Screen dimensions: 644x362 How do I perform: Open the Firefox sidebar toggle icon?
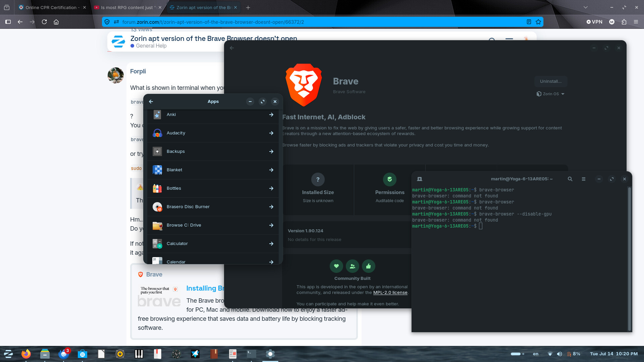pyautogui.click(x=8, y=22)
